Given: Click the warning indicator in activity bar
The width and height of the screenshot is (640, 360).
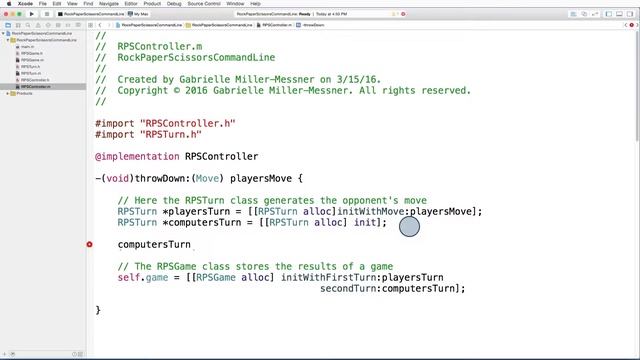Looking at the screenshot, I should coord(394,14).
